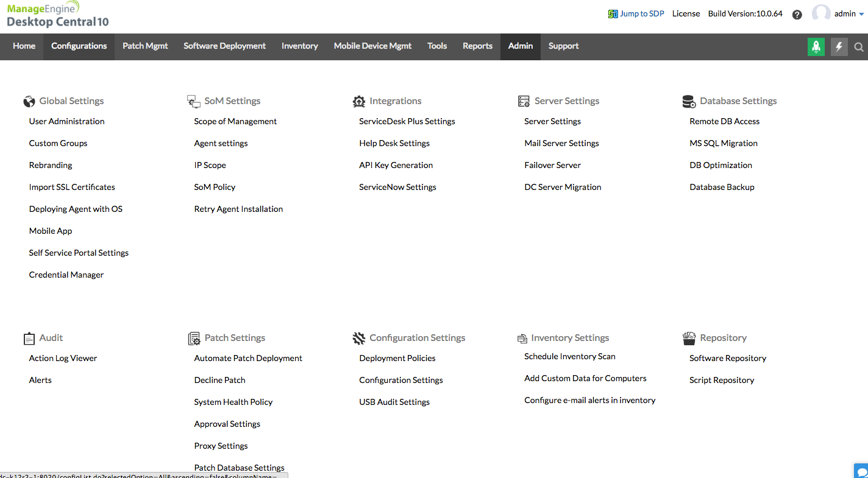Open API Key Generation page
The width and height of the screenshot is (868, 478).
point(396,165)
